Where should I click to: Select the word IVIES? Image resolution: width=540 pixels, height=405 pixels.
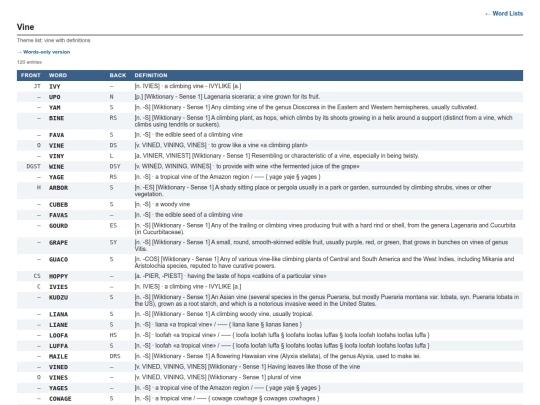point(58,287)
